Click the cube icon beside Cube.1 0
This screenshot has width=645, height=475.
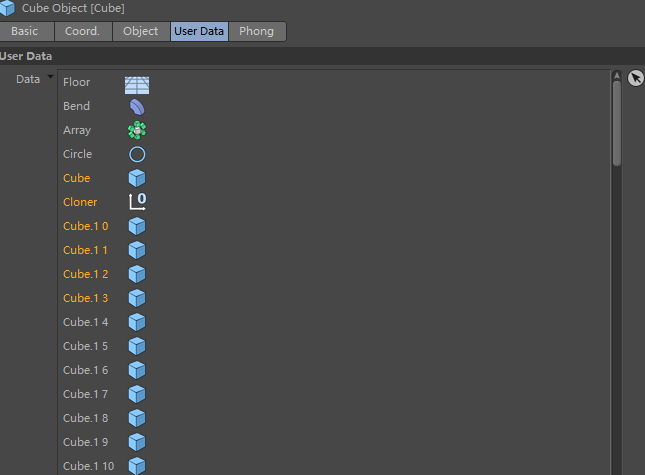[x=137, y=226]
